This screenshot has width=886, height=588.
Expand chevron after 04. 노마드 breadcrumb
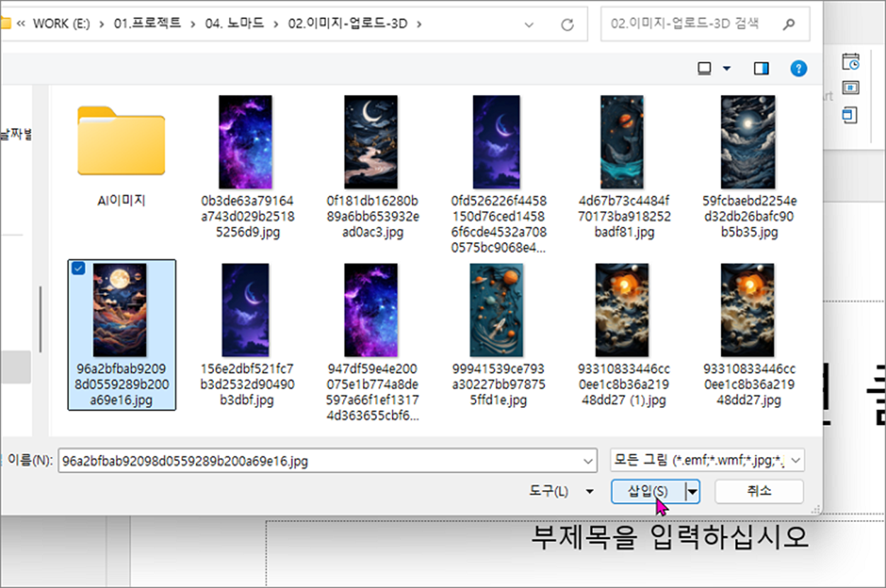[x=276, y=24]
